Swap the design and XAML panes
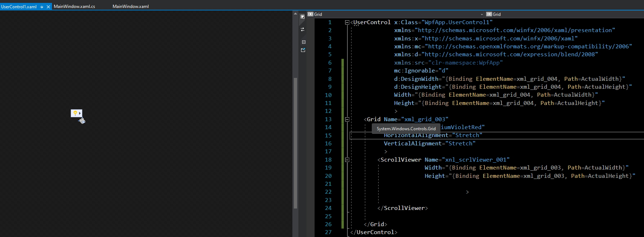 303,30
